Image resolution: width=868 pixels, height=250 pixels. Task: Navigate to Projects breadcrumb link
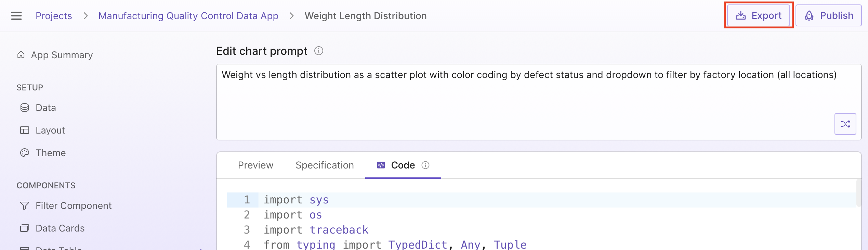[x=54, y=16]
